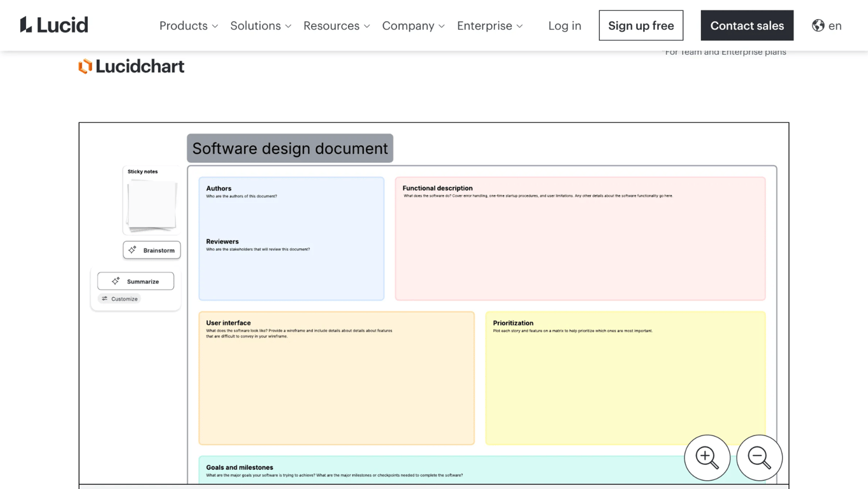This screenshot has width=868, height=489.
Task: Click the zoom in magnifier button
Action: point(707,457)
